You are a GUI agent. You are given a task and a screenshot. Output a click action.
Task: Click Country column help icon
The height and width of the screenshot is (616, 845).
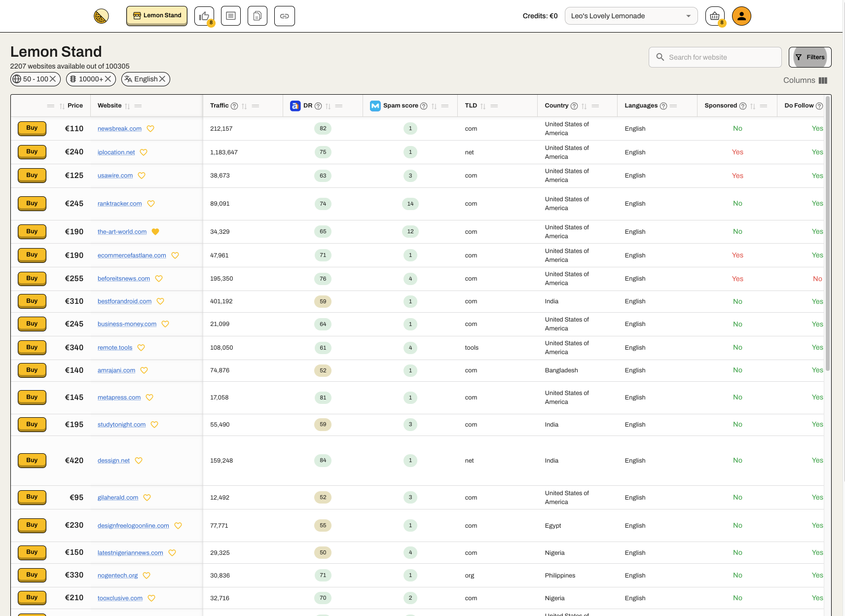[574, 106]
